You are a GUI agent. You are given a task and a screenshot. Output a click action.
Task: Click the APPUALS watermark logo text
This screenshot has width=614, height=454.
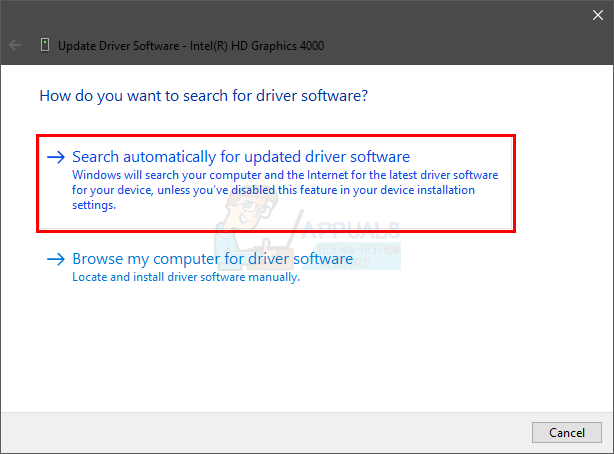350,229
